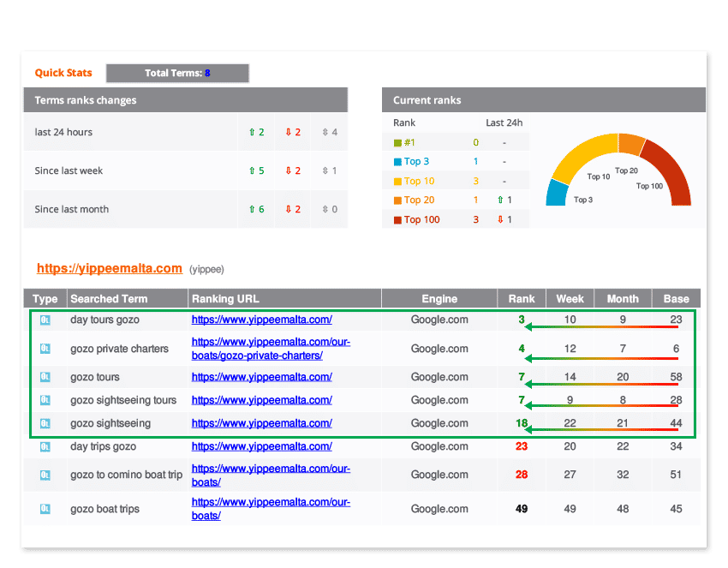Click the 'Since last month' row label
This screenshot has height=568, width=728.
pyautogui.click(x=71, y=209)
